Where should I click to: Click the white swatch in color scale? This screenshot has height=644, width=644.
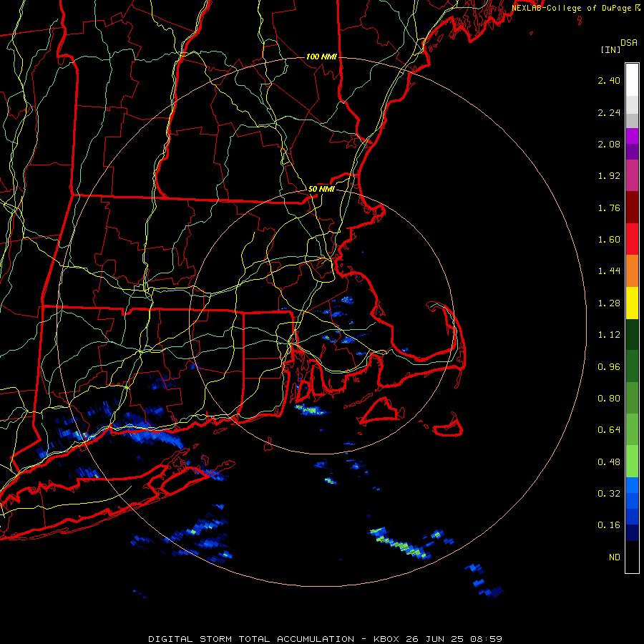pos(632,80)
